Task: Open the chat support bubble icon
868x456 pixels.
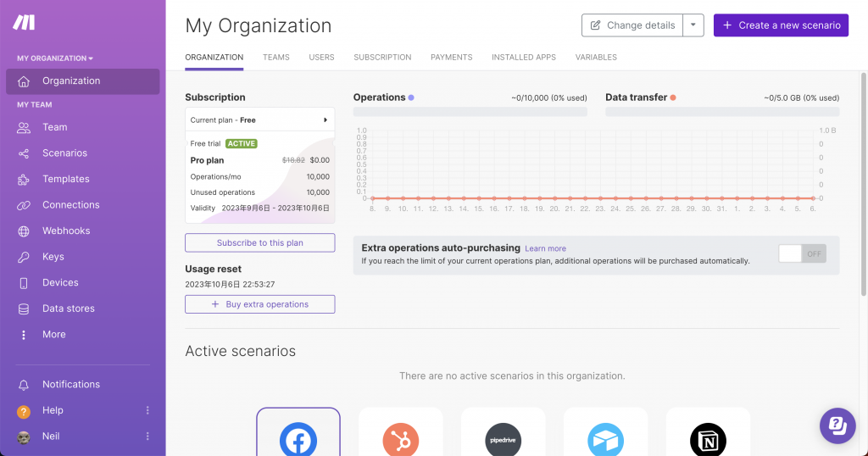Action: (837, 425)
